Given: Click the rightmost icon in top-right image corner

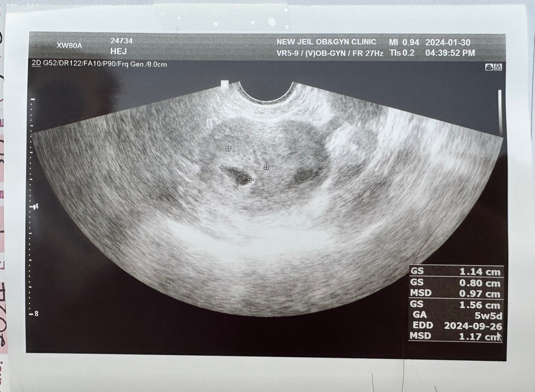Looking at the screenshot, I should point(497,67).
